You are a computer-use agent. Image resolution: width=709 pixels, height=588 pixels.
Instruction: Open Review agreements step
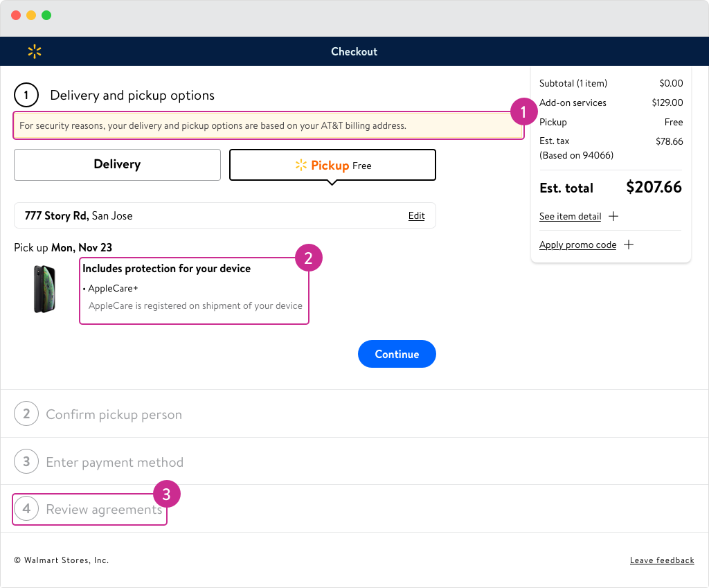[x=104, y=510]
